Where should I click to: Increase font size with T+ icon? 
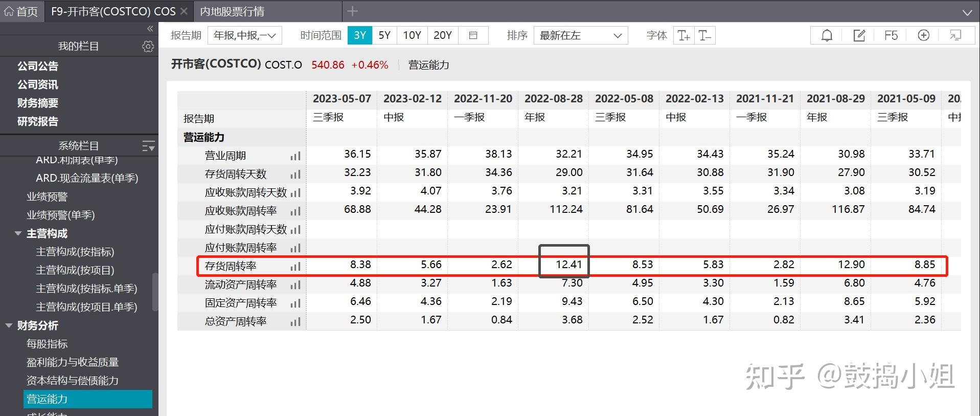coord(683,35)
